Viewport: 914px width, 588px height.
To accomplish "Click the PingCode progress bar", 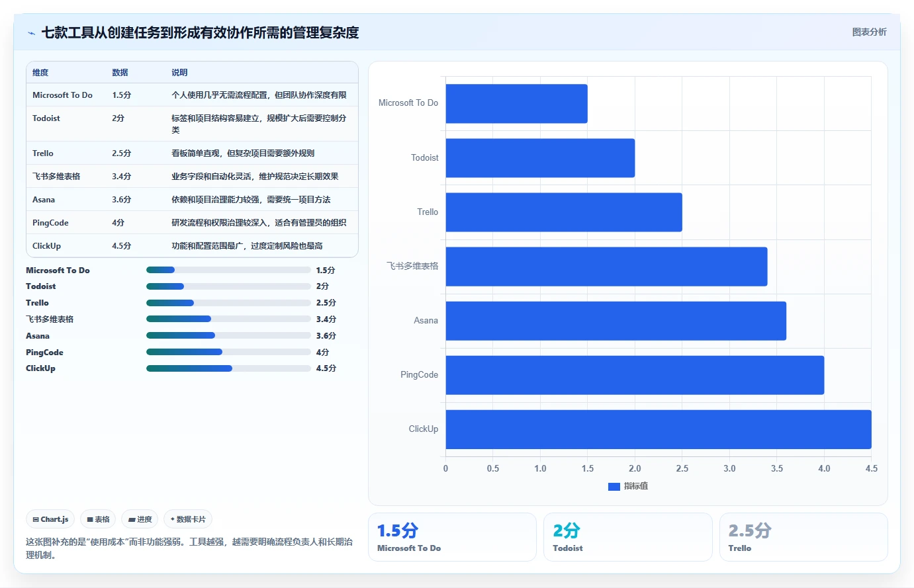I will pyautogui.click(x=228, y=352).
